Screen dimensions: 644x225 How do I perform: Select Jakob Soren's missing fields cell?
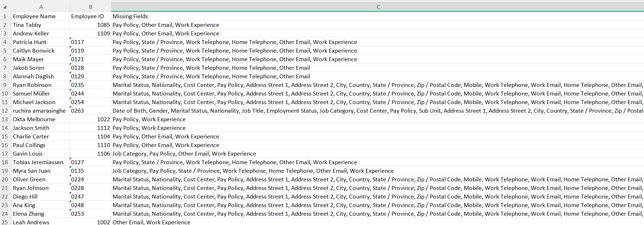pyautogui.click(x=378, y=68)
